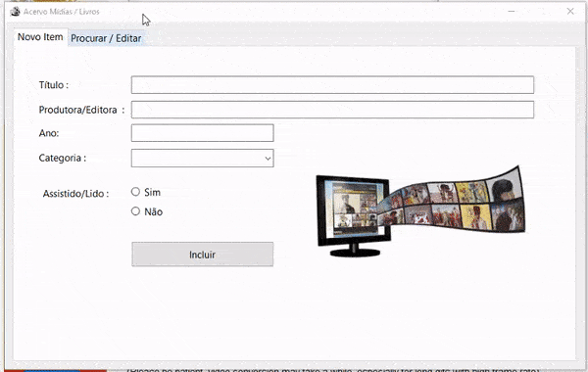Open the Procurar / Editar tab

point(106,38)
